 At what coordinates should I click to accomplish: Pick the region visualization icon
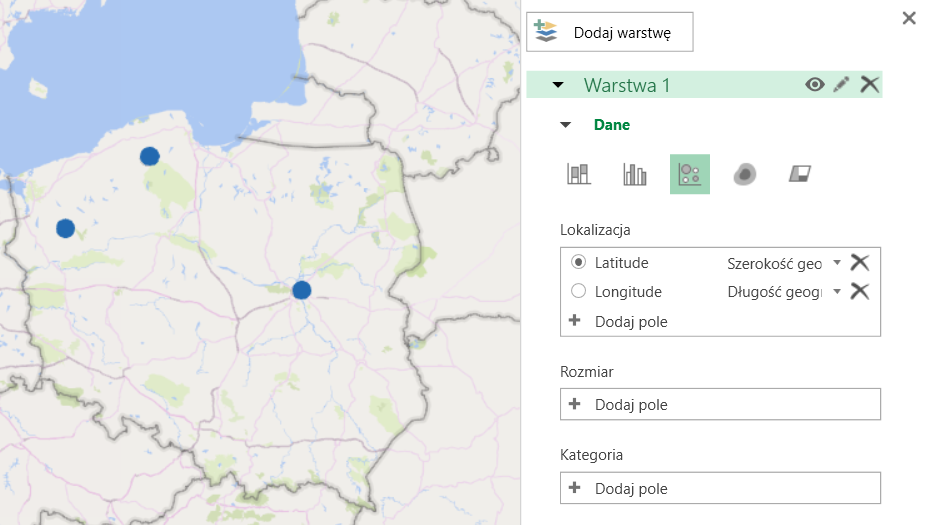pyautogui.click(x=799, y=174)
